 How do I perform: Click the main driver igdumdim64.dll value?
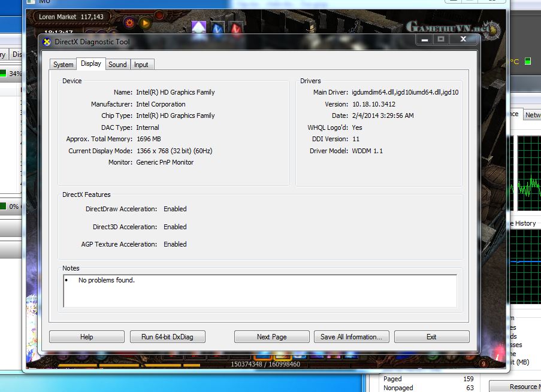tap(405, 92)
